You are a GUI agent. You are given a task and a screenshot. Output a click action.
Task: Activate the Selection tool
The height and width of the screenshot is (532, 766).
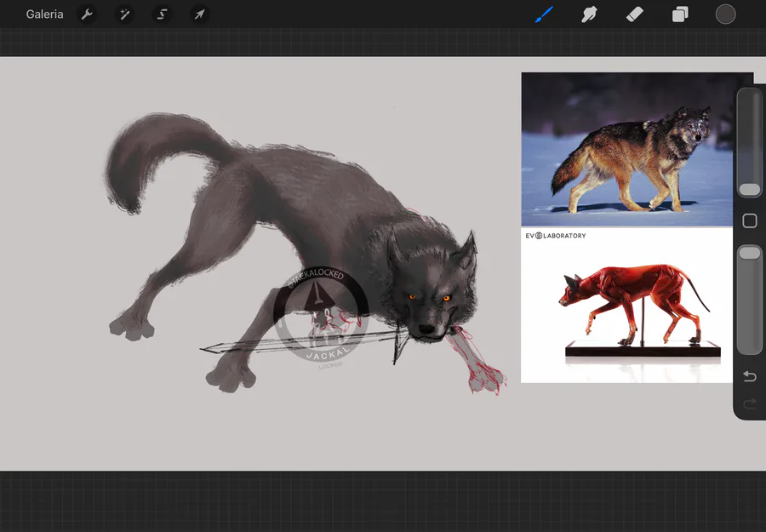click(x=162, y=14)
